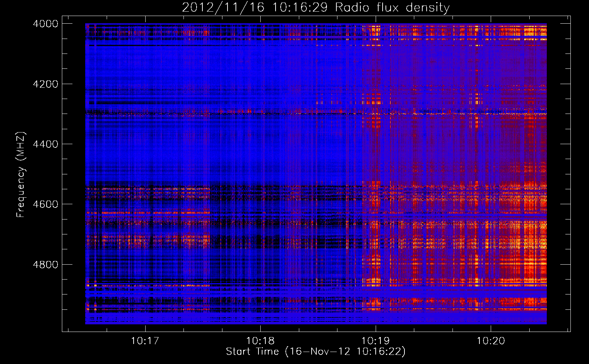Click the y-axis label "Frequency (MHZ)"
Screen dimensions: 589x364
[x=21, y=174]
